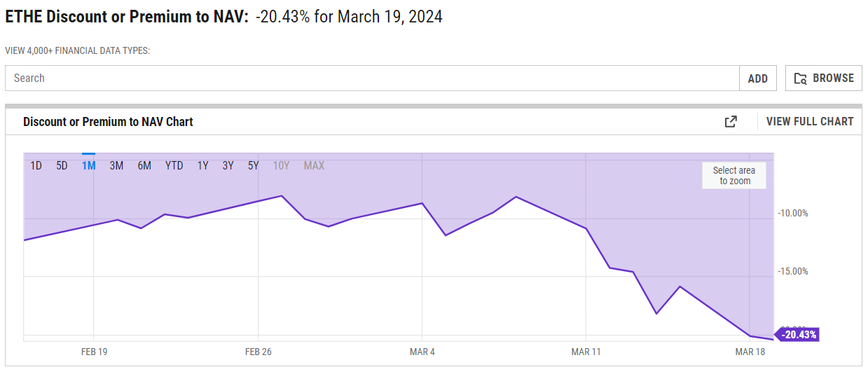This screenshot has width=868, height=374.
Task: Switch to 3M time range
Action: 116,166
